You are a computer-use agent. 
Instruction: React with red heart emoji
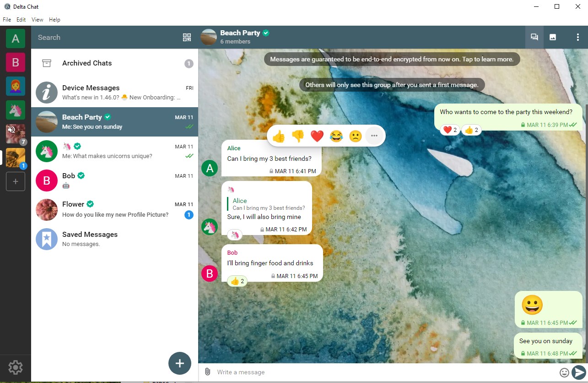coord(317,136)
